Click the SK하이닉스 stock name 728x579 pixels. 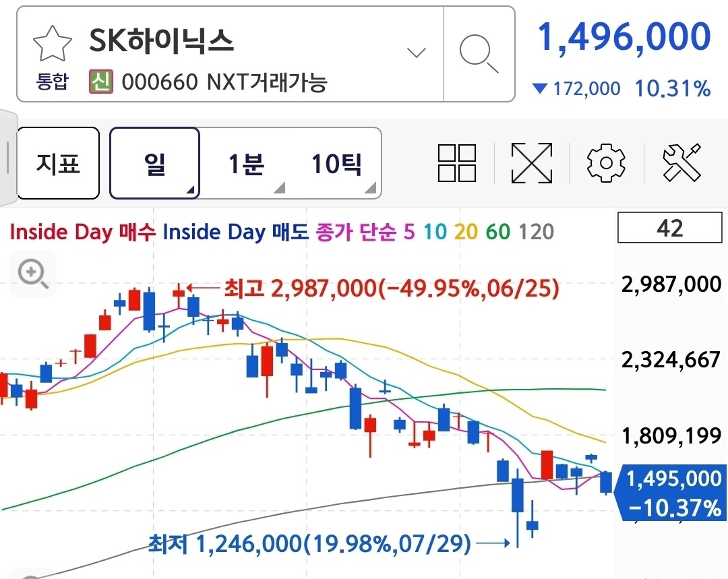(x=160, y=40)
